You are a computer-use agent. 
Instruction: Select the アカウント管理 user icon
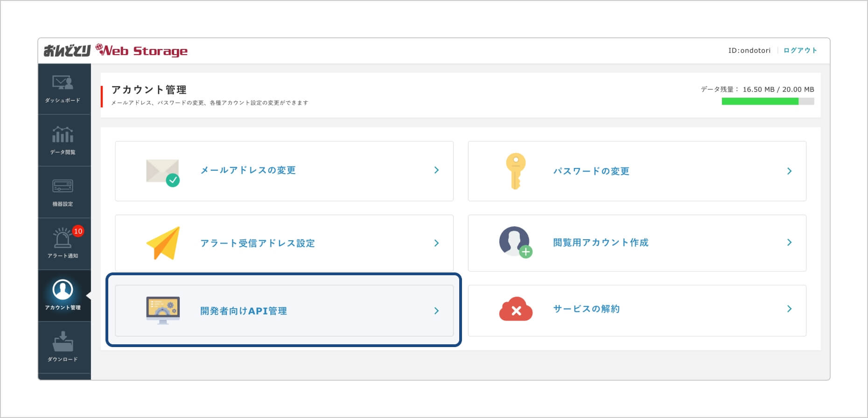pyautogui.click(x=63, y=290)
